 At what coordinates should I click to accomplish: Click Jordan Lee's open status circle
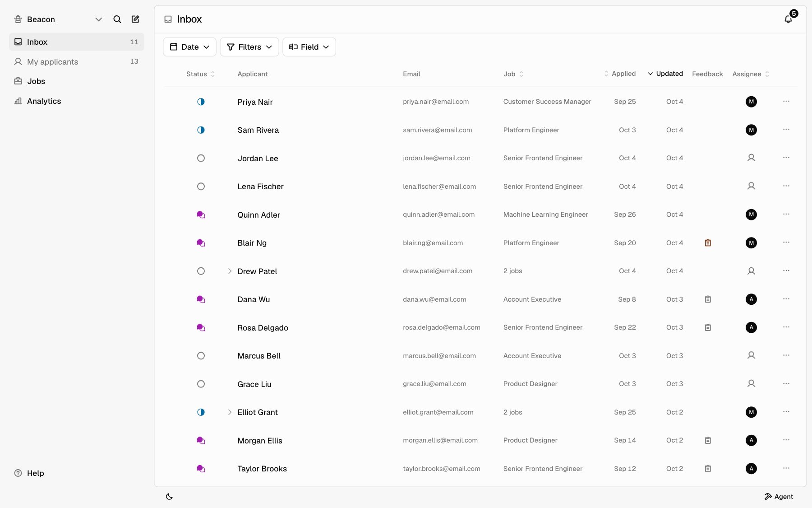(x=201, y=158)
